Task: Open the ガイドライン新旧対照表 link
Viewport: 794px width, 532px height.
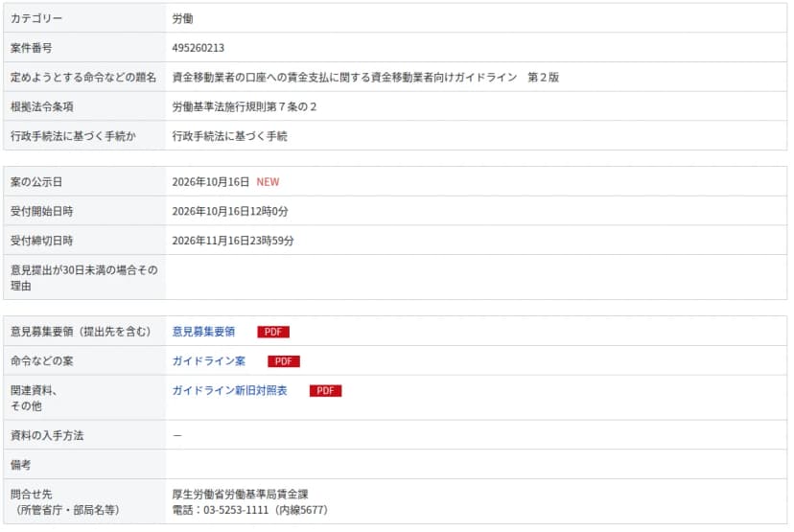Action: point(230,390)
